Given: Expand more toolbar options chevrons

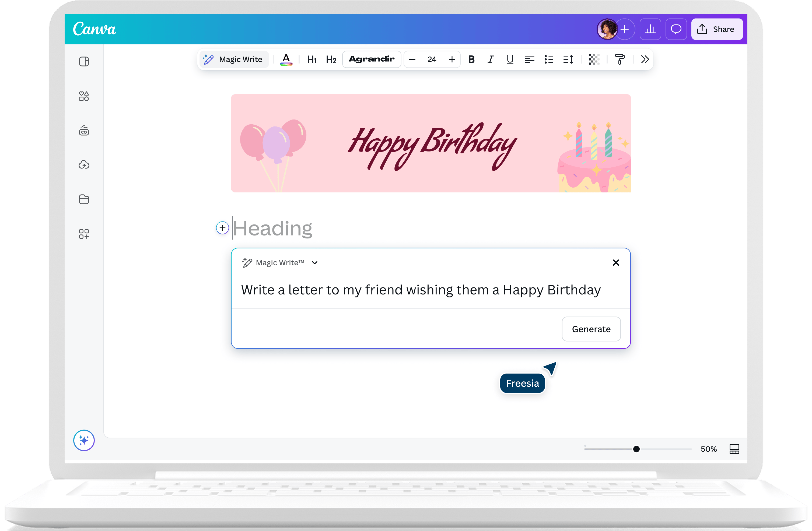Looking at the screenshot, I should click(x=645, y=60).
